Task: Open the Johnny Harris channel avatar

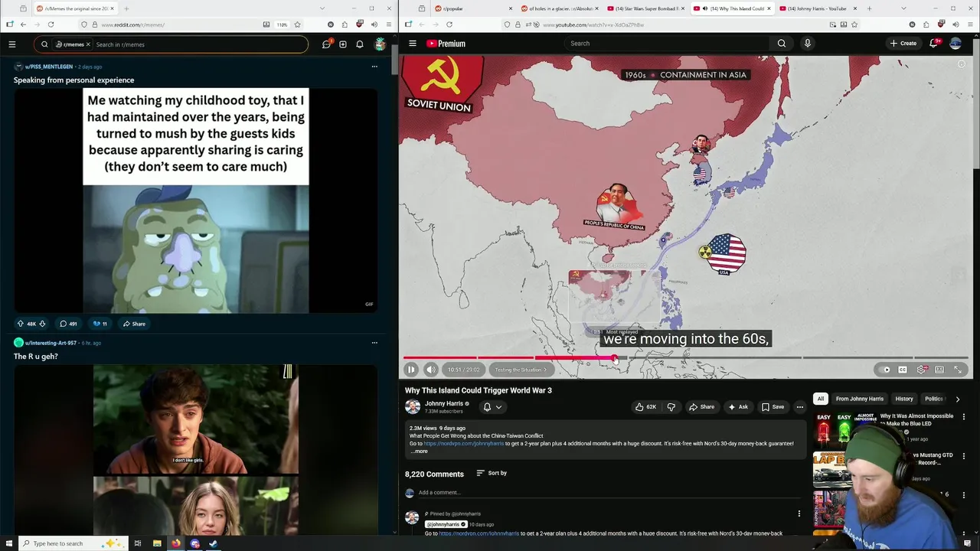Action: click(x=413, y=407)
